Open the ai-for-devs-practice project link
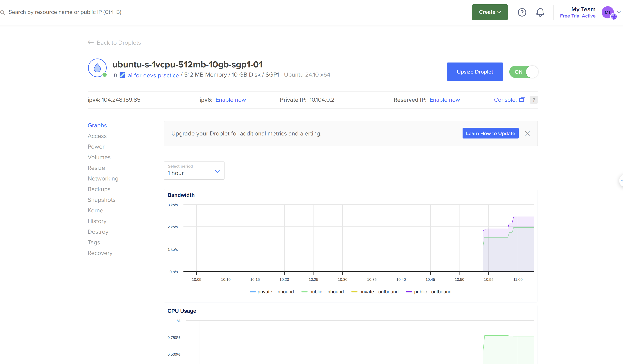Image resolution: width=623 pixels, height=364 pixels. (153, 75)
